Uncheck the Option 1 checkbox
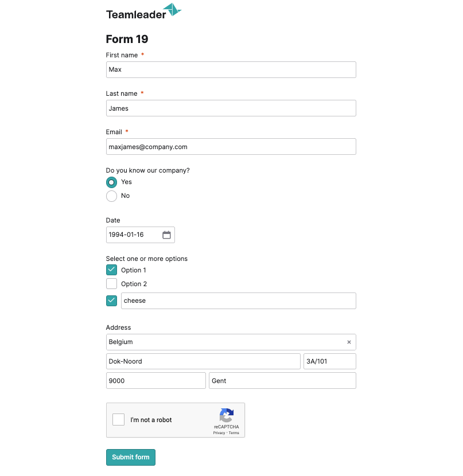463x476 pixels. pyautogui.click(x=111, y=270)
